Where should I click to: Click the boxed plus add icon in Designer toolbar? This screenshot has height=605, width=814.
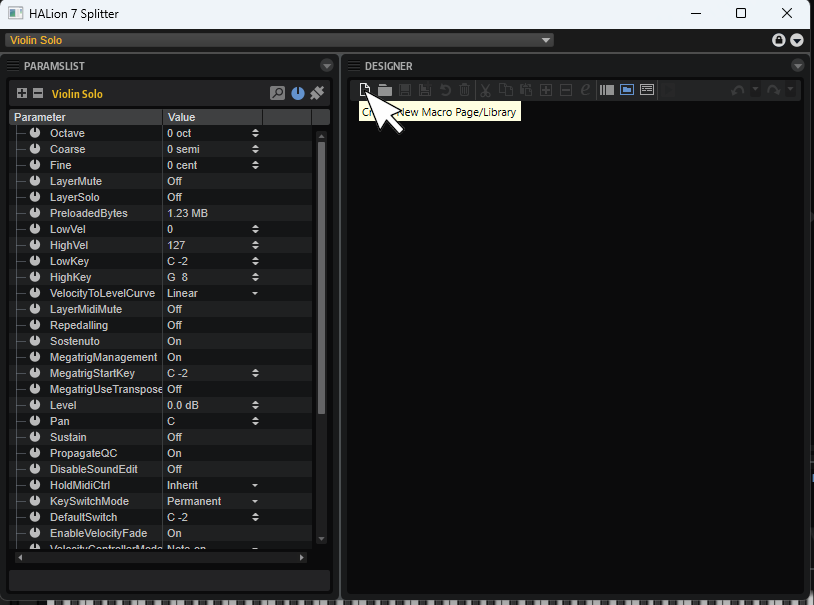click(x=546, y=90)
